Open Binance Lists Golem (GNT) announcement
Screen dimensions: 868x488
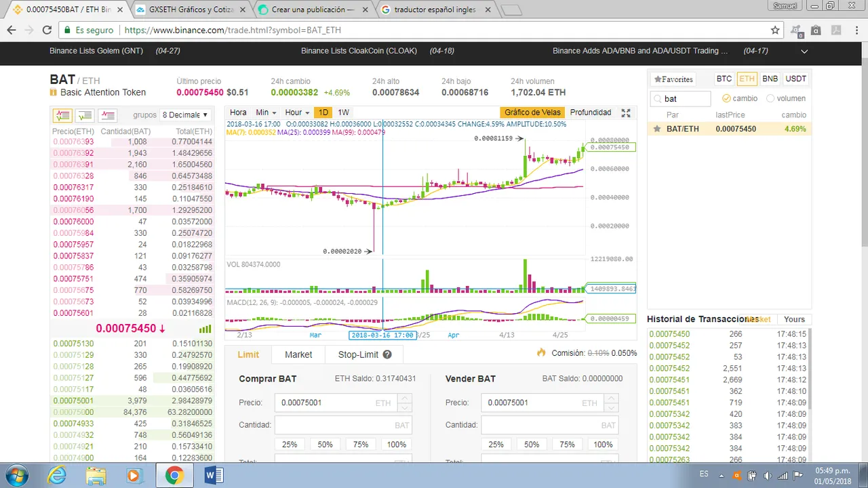tap(96, 51)
